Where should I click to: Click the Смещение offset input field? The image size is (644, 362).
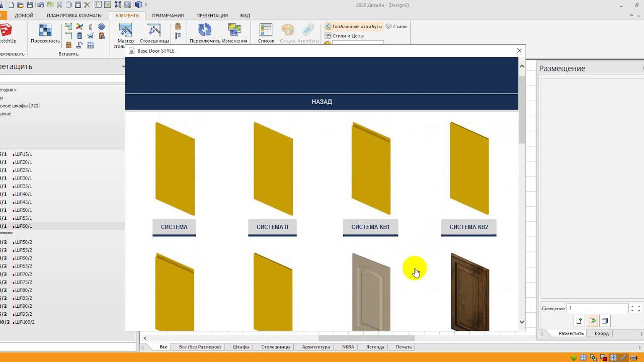coord(598,308)
